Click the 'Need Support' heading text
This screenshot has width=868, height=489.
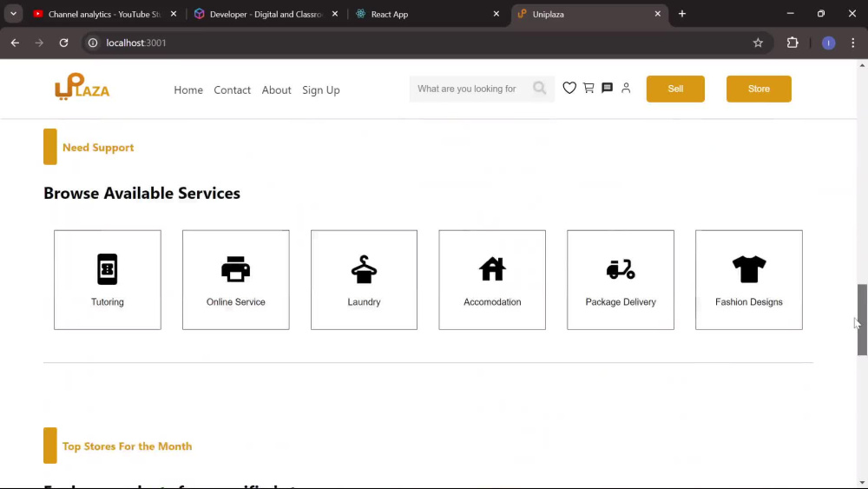pyautogui.click(x=98, y=148)
